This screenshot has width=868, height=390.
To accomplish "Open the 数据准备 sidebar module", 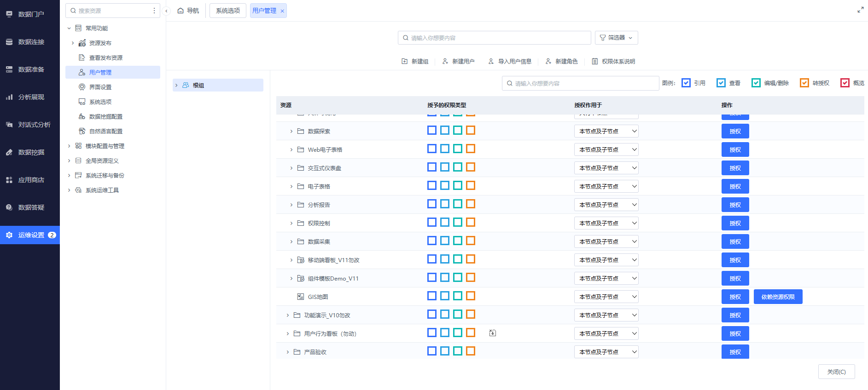I will [x=30, y=69].
